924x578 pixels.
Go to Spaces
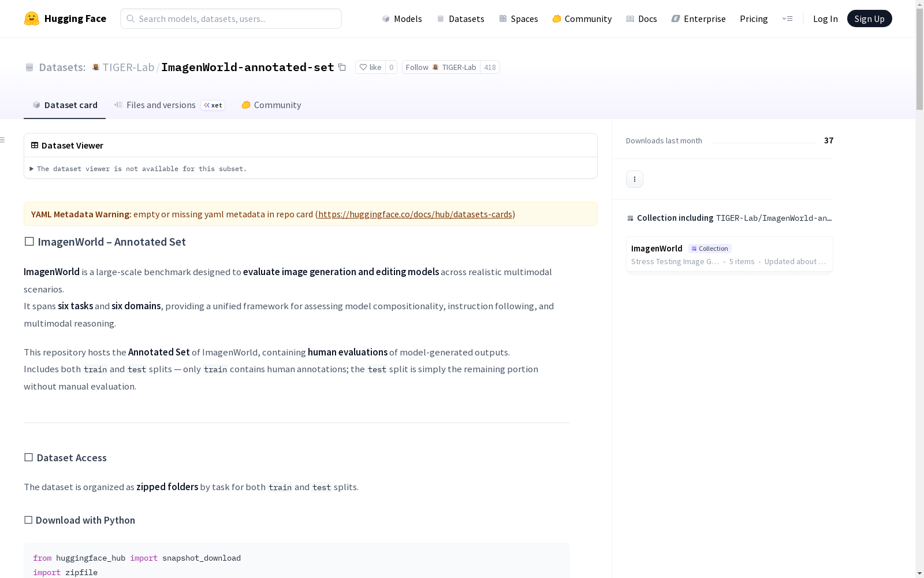click(x=519, y=18)
